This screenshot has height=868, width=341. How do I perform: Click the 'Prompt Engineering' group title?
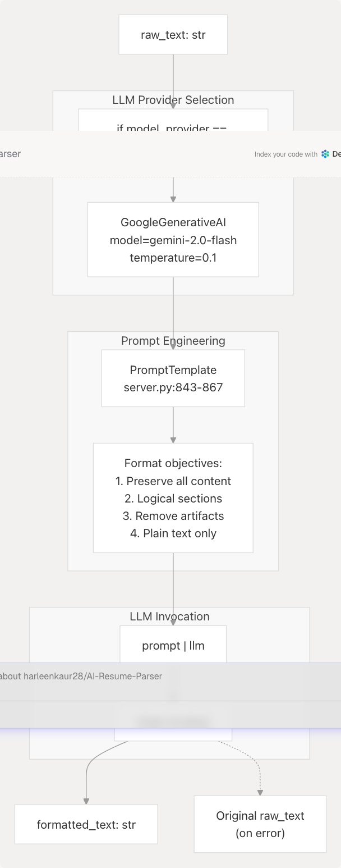click(173, 341)
